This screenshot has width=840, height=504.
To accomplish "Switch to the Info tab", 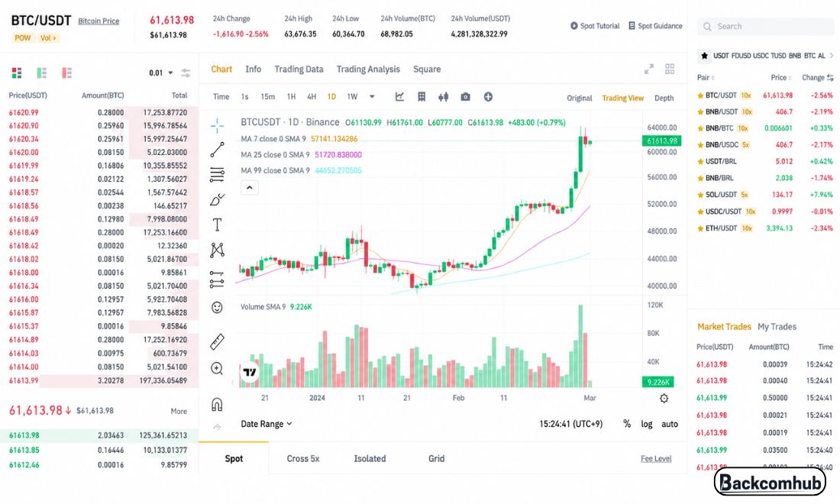I will [254, 69].
